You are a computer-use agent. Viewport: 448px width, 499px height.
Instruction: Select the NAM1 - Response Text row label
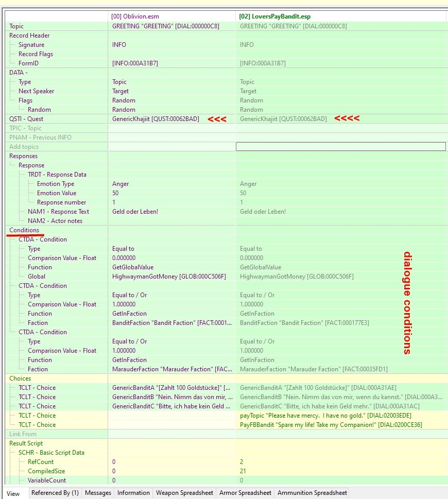[59, 211]
